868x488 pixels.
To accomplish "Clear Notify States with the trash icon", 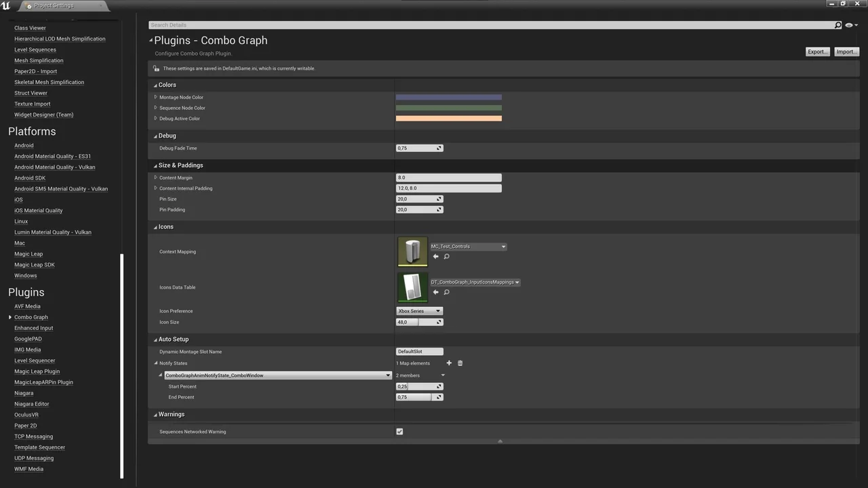I will click(460, 363).
